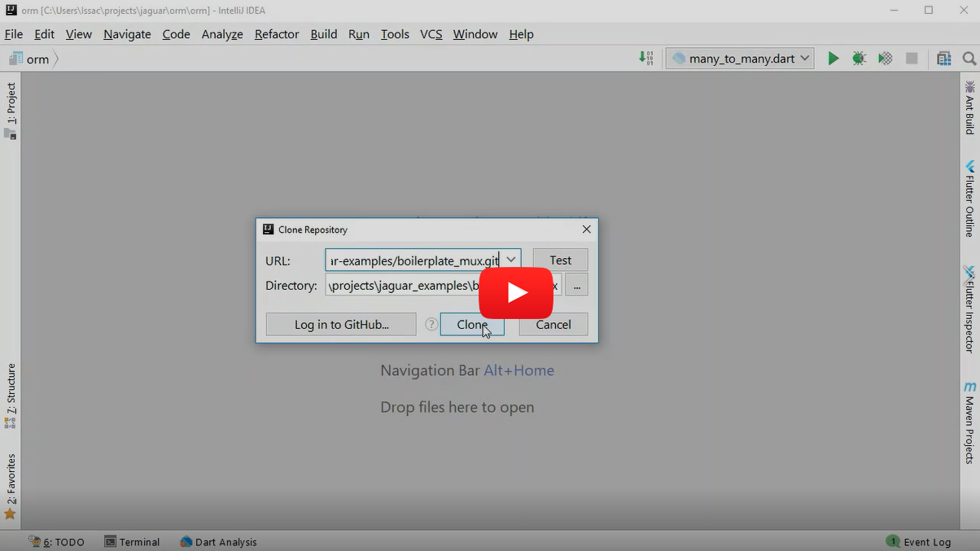This screenshot has width=980, height=551.
Task: Open the Code menu
Action: (176, 34)
